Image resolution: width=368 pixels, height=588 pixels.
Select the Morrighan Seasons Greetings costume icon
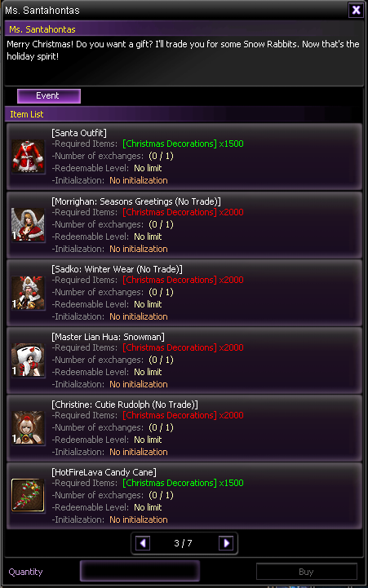(28, 224)
